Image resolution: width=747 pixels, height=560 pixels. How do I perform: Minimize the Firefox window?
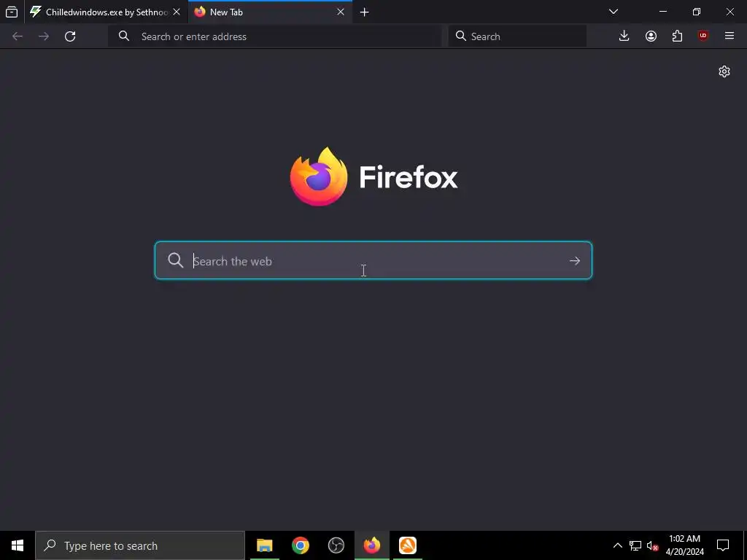tap(662, 12)
